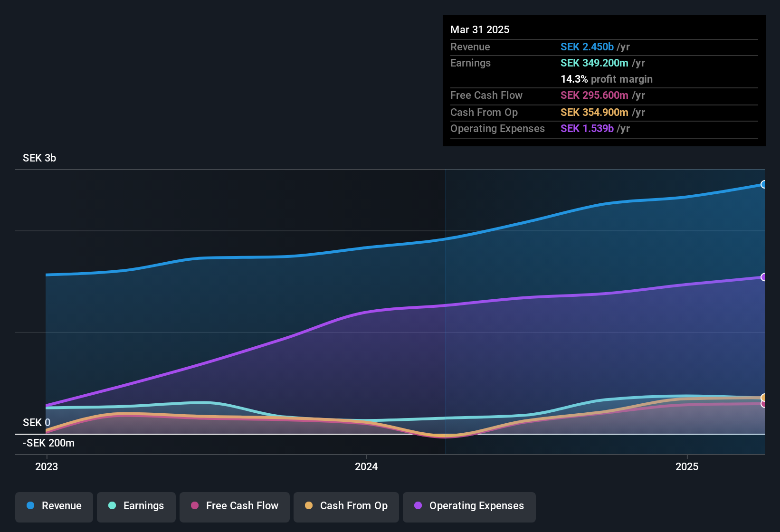
Task: Click the Earnings row label in tooltip
Action: pyautogui.click(x=470, y=63)
